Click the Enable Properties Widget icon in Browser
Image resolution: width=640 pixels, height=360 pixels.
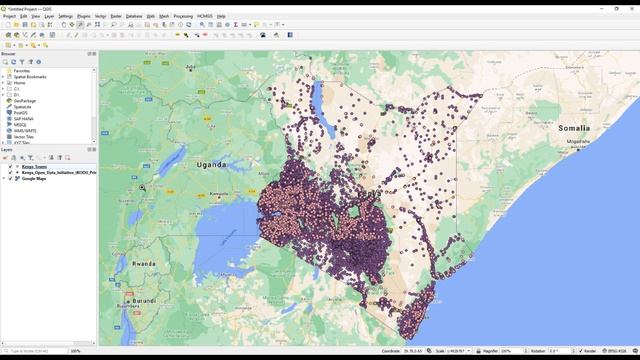pos(39,62)
